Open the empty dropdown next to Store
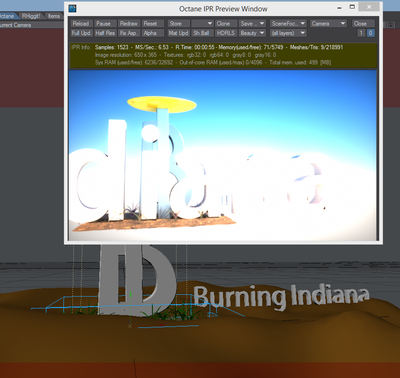Image resolution: width=400 pixels, height=378 pixels. 202,24
